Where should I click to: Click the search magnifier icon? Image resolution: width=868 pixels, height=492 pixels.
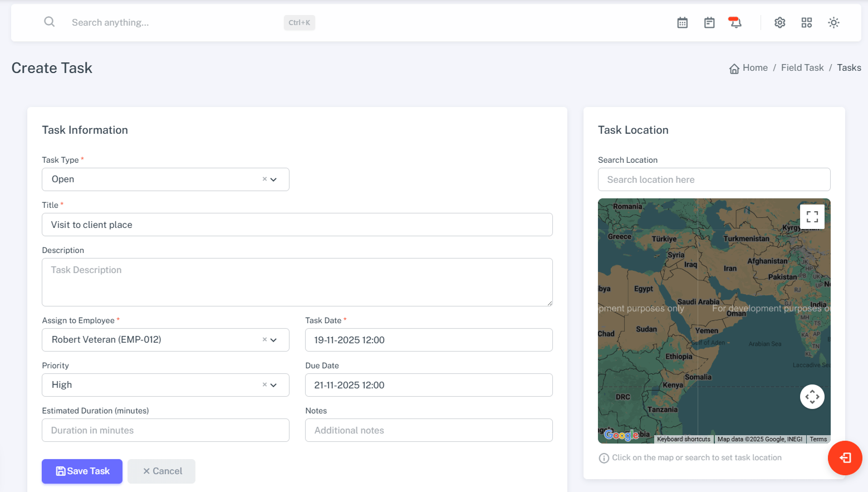click(x=50, y=22)
